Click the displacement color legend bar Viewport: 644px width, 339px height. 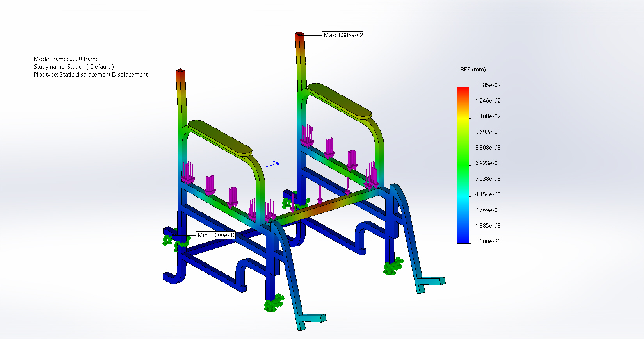click(x=463, y=165)
